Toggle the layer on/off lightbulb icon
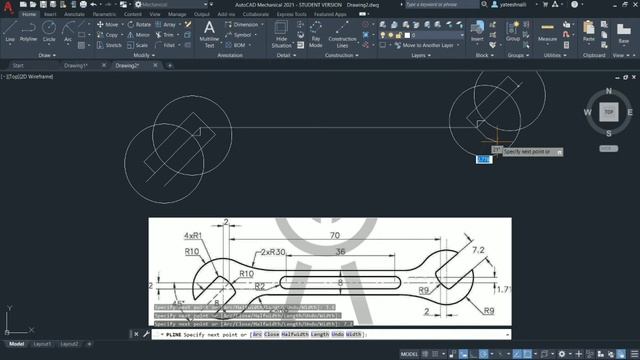This screenshot has height=360, width=640. (382, 35)
